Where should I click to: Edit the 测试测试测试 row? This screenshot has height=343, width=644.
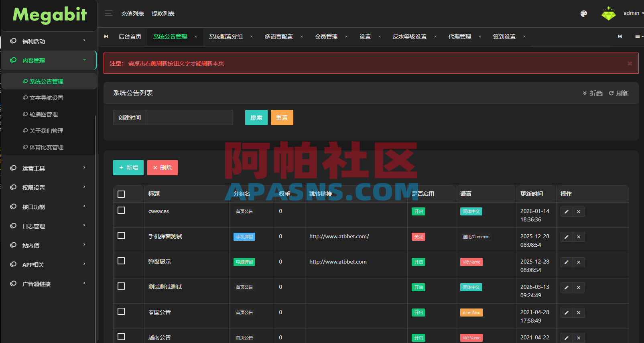567,288
